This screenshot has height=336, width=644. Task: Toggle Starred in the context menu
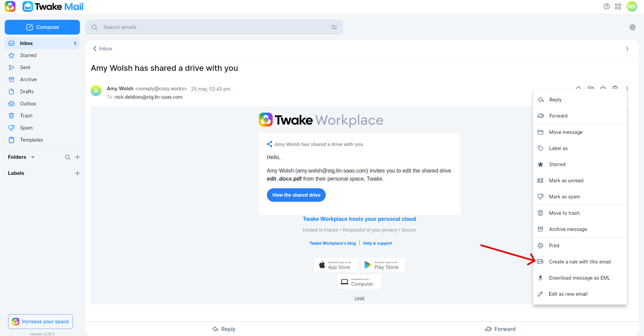(580, 164)
